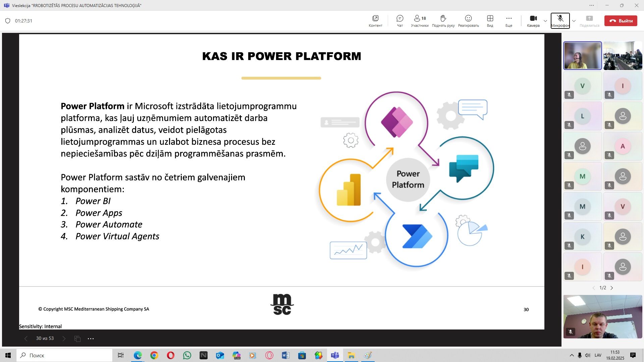This screenshot has height=362, width=644.
Task: Select the green V participant avatar
Action: 583,86
